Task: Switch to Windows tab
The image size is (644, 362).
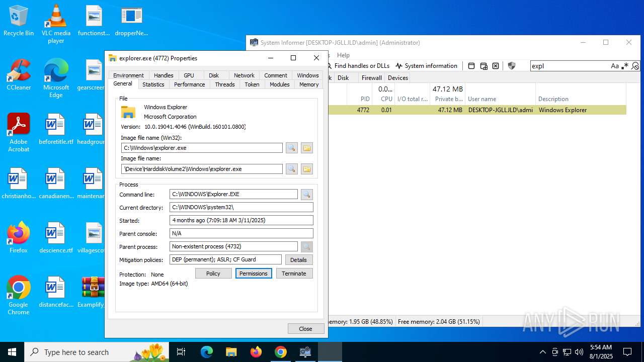Action: (x=308, y=75)
